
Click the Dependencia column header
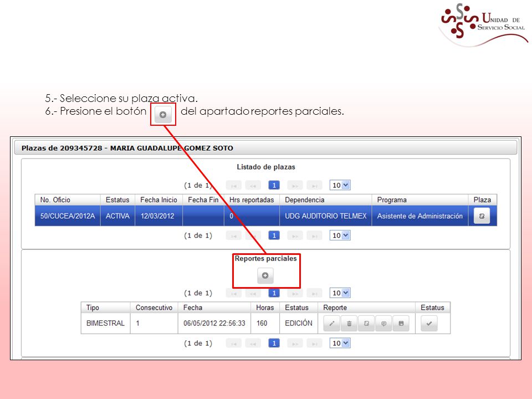(x=326, y=200)
